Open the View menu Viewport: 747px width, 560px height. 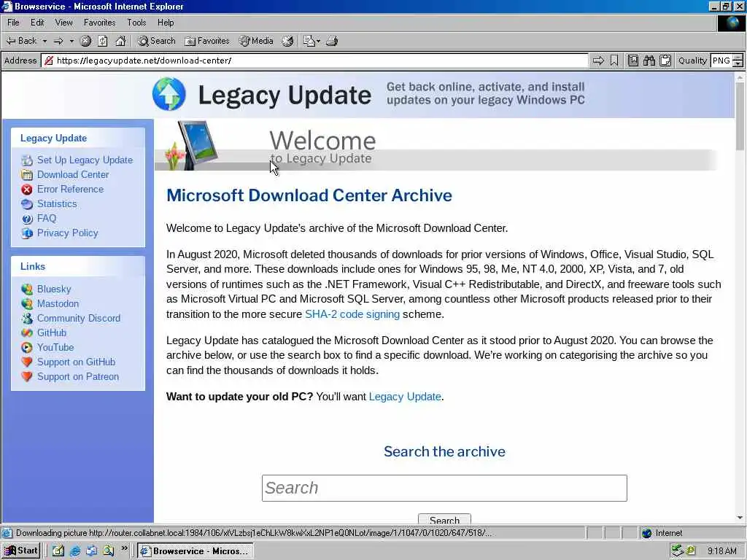click(64, 23)
